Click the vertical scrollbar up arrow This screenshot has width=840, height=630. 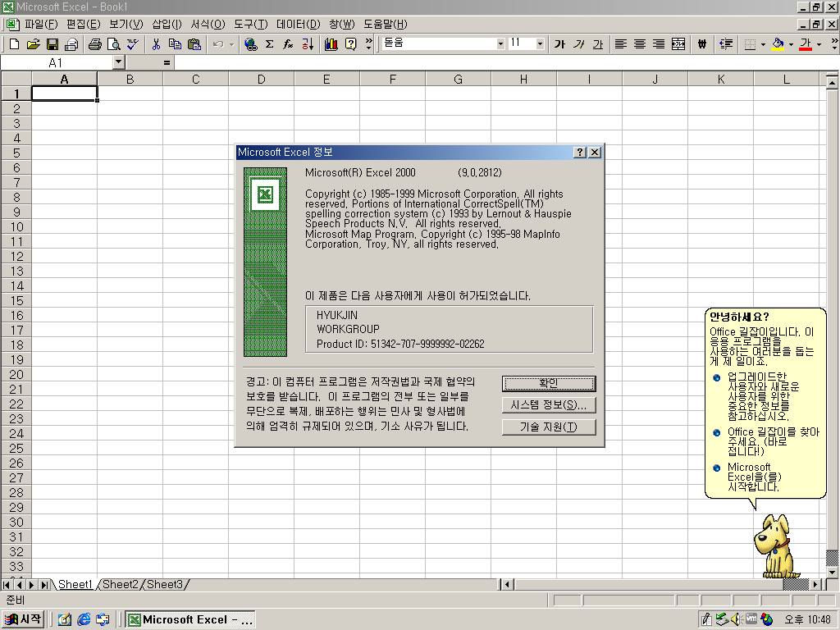(832, 83)
